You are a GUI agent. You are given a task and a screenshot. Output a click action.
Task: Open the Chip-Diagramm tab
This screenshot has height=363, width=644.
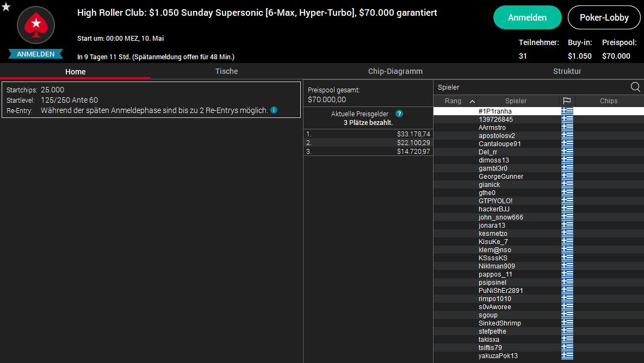coord(395,71)
